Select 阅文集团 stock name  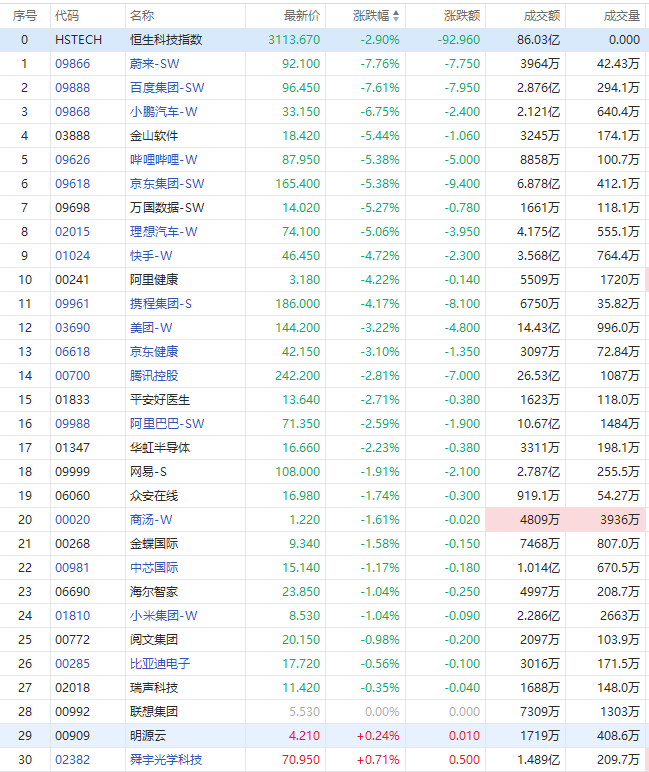point(154,640)
